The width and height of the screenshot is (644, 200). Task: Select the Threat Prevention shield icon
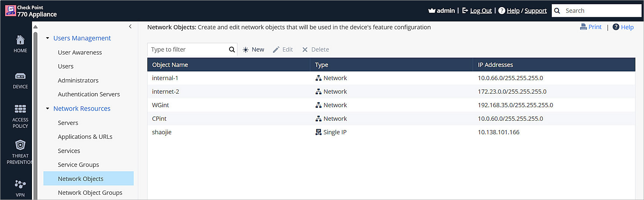coord(20,145)
